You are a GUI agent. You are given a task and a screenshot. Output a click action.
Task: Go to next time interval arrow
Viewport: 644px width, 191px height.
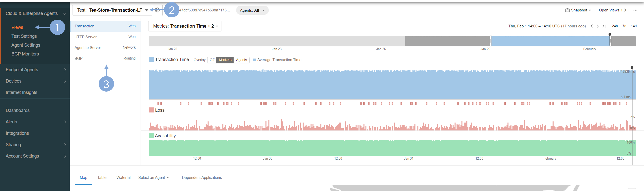[598, 26]
